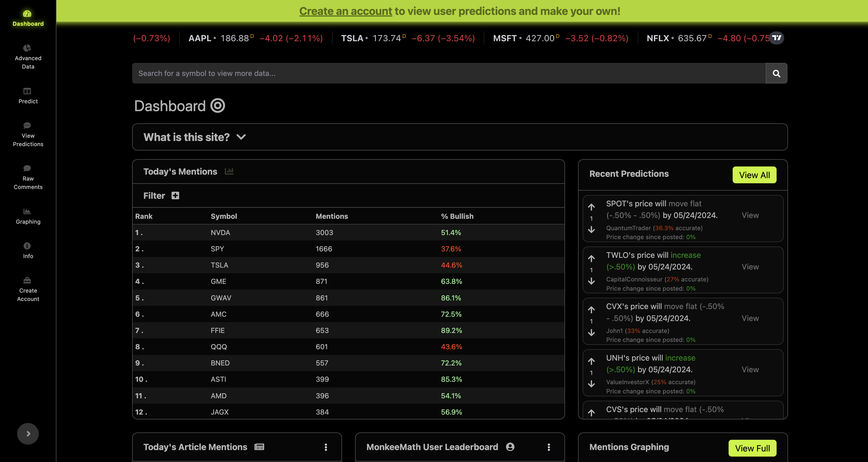Click the TradingView logo on ticker
This screenshot has height=462, width=868.
pos(777,38)
